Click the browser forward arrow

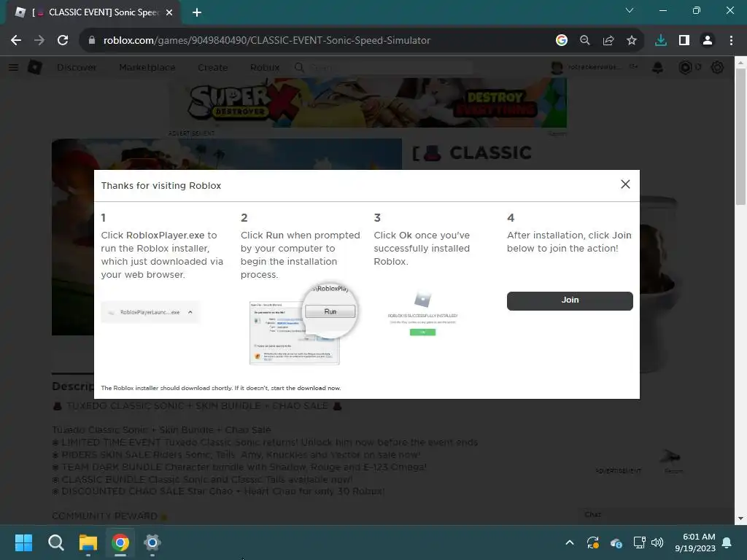pos(39,40)
